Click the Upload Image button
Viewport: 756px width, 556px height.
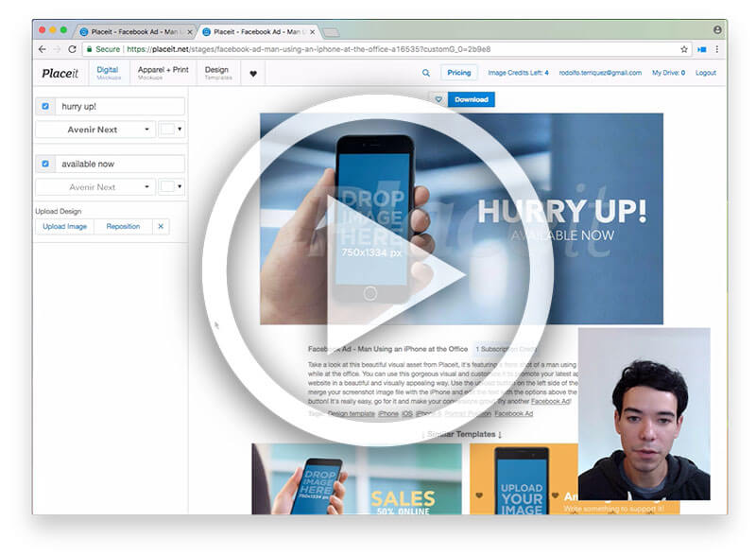point(64,226)
